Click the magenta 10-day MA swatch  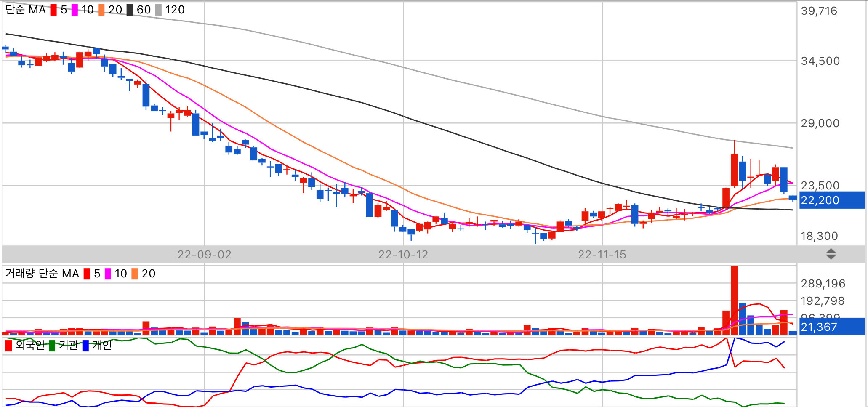(75, 10)
